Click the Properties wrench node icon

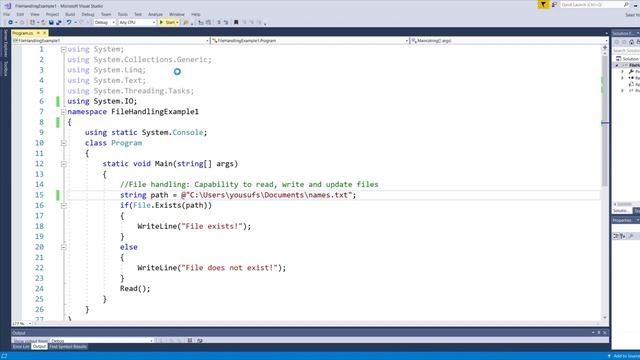631,71
